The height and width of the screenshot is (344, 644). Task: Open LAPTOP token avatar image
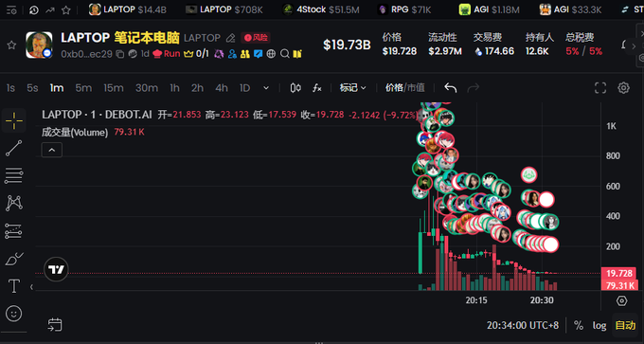tap(39, 45)
